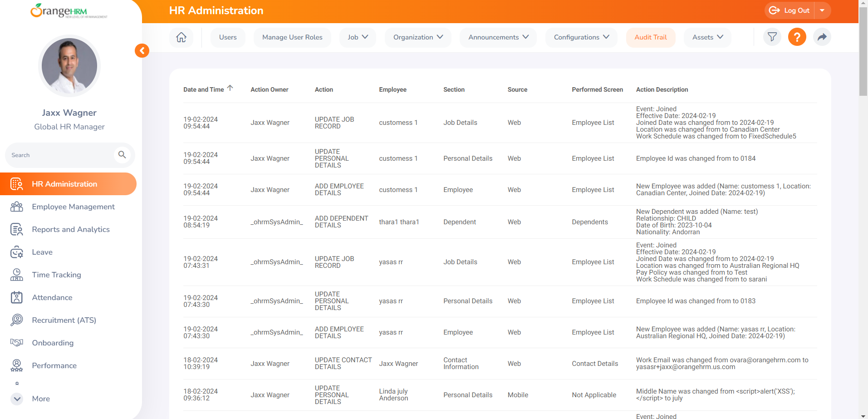Expand the Organization dropdown menu
The height and width of the screenshot is (419, 868).
pyautogui.click(x=418, y=37)
